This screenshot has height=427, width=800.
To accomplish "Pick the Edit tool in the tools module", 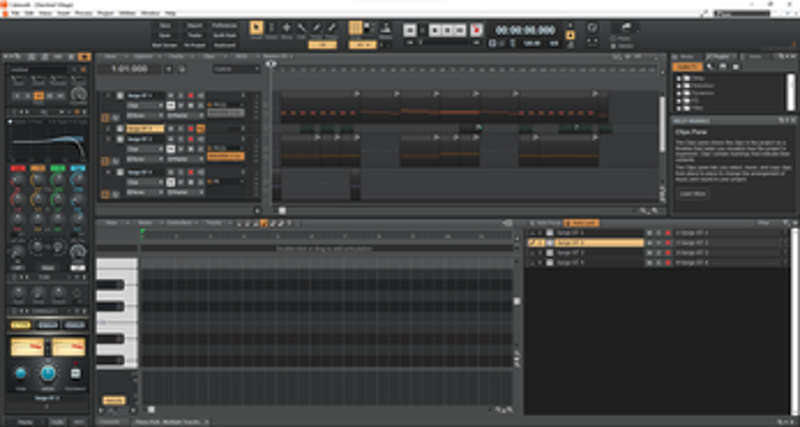I will pyautogui.click(x=302, y=28).
